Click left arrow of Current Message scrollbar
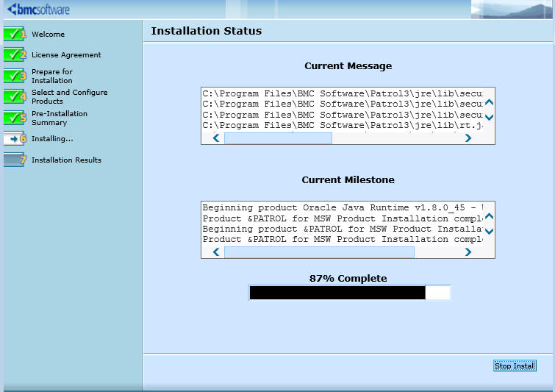555x392 pixels. pyautogui.click(x=216, y=138)
